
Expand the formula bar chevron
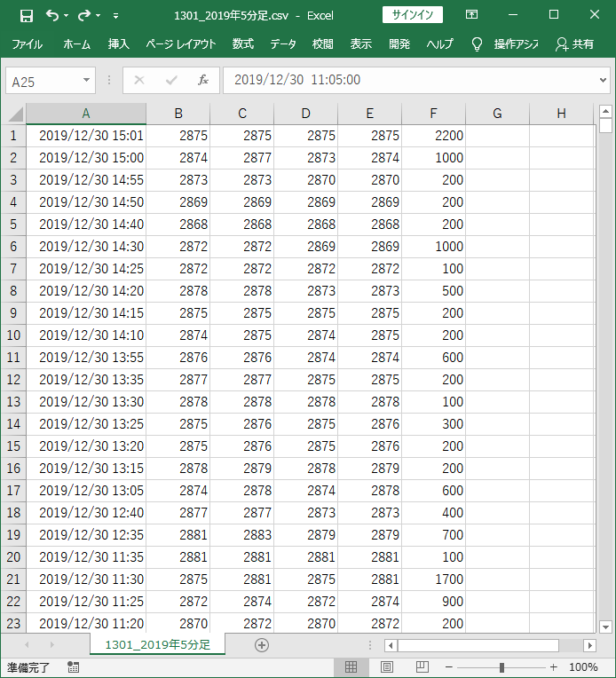click(603, 80)
